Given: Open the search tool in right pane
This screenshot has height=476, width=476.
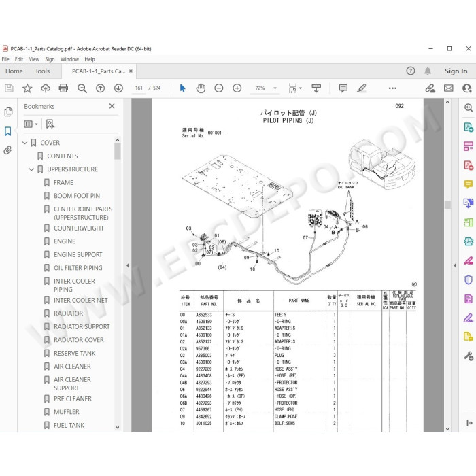Looking at the screenshot, I should click(469, 107).
